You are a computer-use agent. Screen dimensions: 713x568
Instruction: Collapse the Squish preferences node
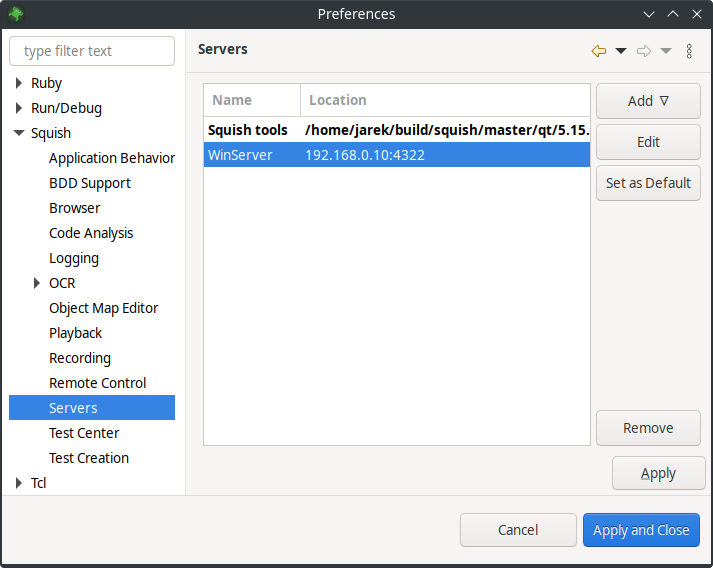(x=19, y=133)
